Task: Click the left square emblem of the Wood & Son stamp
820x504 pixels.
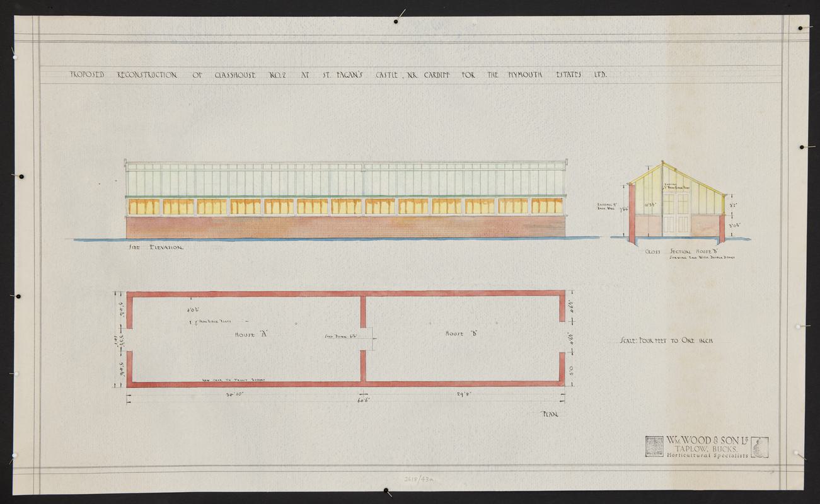Action: tap(654, 447)
